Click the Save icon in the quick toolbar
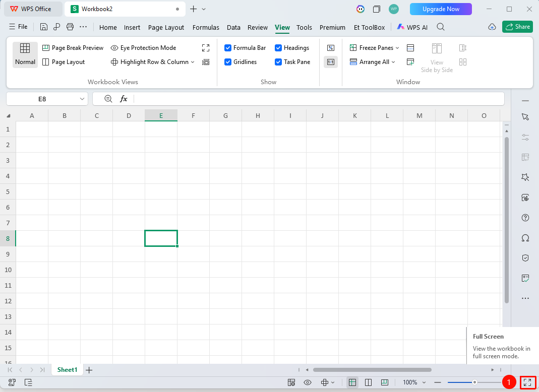The image size is (539, 392). click(x=44, y=27)
